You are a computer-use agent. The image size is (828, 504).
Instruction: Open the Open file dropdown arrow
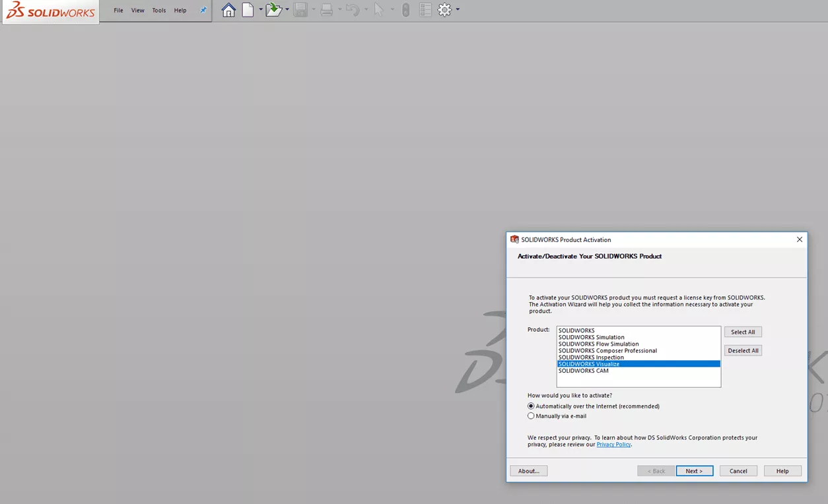[287, 9]
